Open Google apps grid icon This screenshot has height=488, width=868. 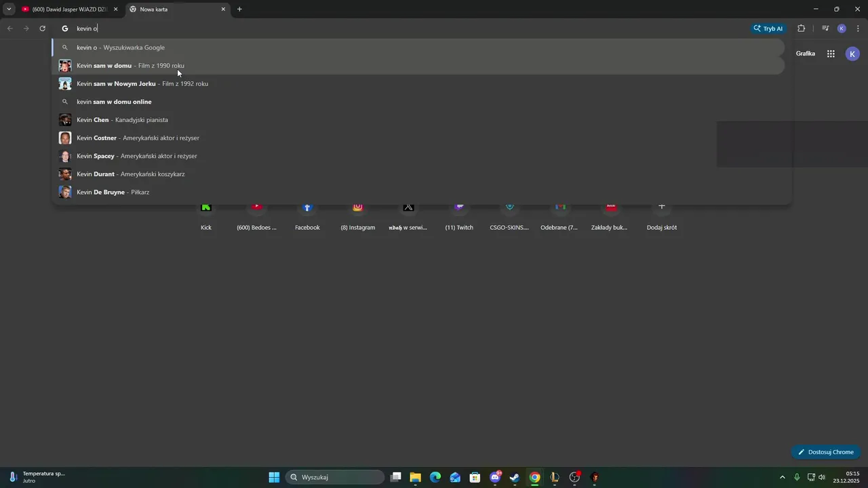[831, 54]
